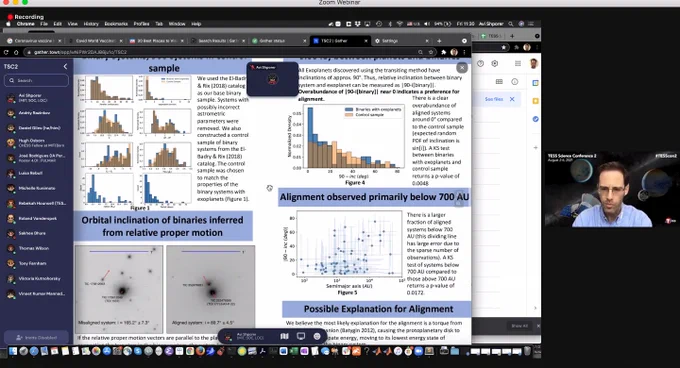
Task: Click Avi Shporer's avatar in bottom bar
Action: point(228,336)
